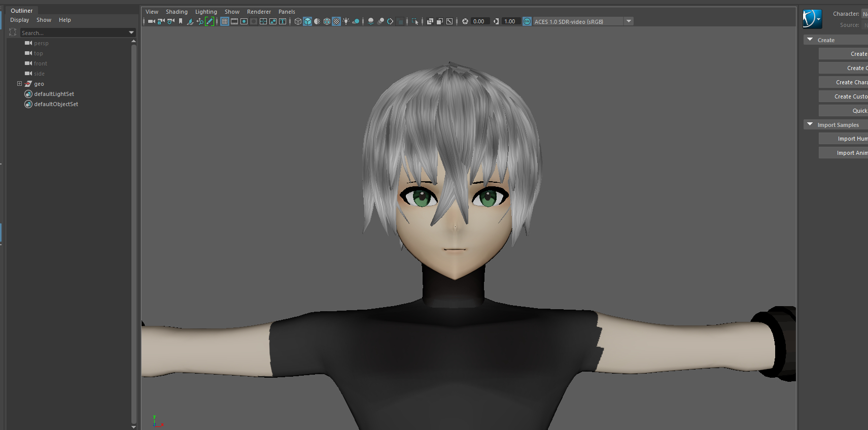The width and height of the screenshot is (868, 430).
Task: Click the Camera Attributes icon
Action: [170, 21]
